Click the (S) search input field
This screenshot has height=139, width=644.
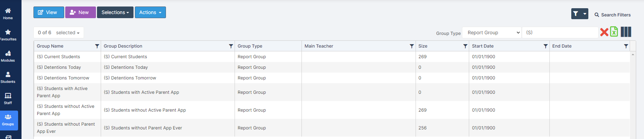560,33
